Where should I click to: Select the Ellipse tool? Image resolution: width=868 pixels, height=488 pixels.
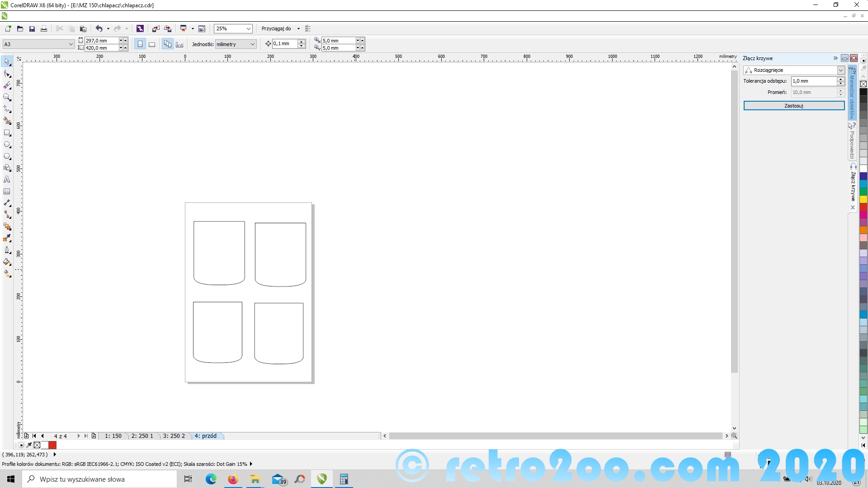click(7, 145)
